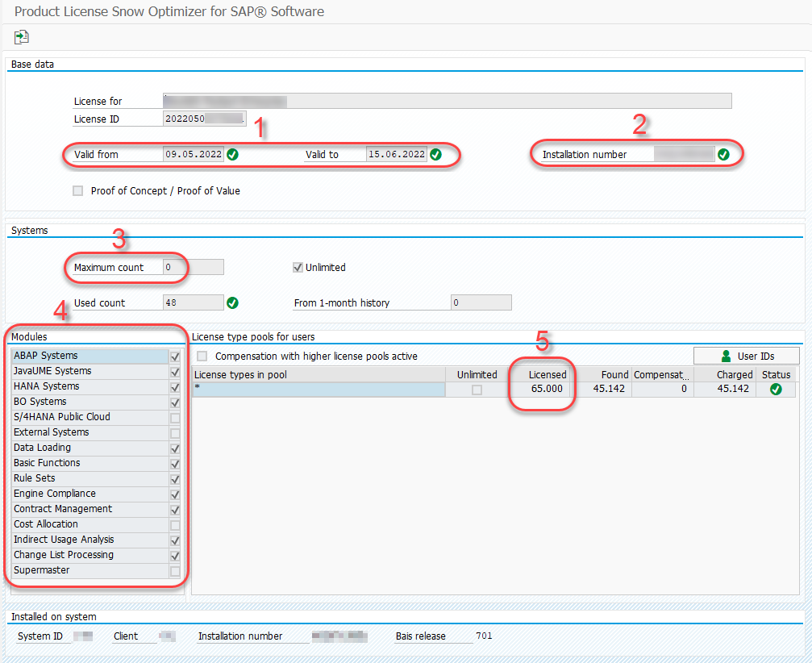Screen dimensions: 812x663
Task: Click the License for field
Action: 447,101
